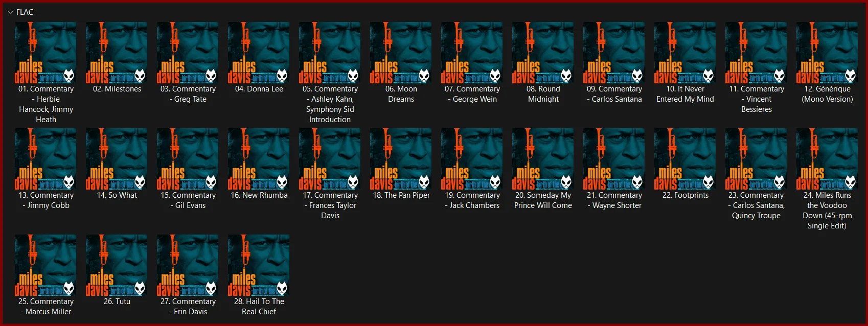Click the label '13. Commentary - Jimmy Cobb'
Image resolution: width=868 pixels, height=326 pixels.
click(46, 200)
